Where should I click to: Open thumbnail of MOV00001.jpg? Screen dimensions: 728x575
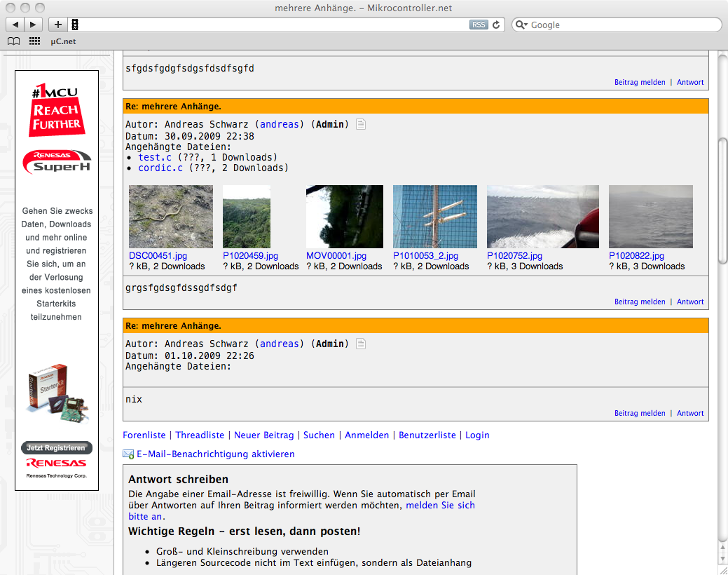pyautogui.click(x=345, y=217)
